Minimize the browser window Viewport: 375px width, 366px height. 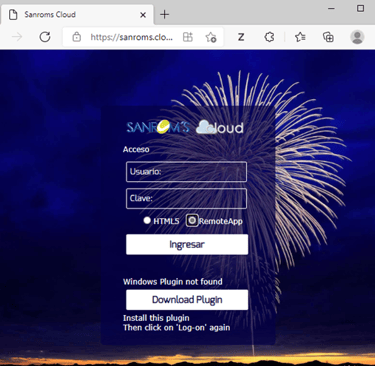pos(331,8)
